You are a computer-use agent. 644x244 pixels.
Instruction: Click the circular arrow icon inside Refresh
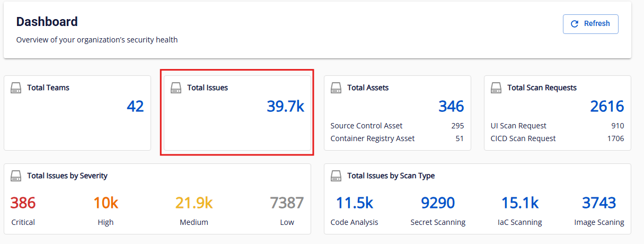(x=574, y=24)
